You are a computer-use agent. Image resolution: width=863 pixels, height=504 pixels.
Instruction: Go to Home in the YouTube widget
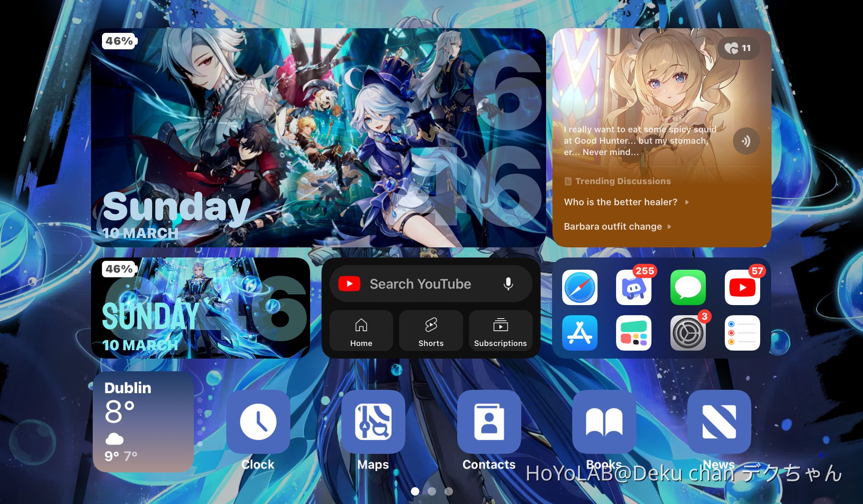click(x=361, y=331)
